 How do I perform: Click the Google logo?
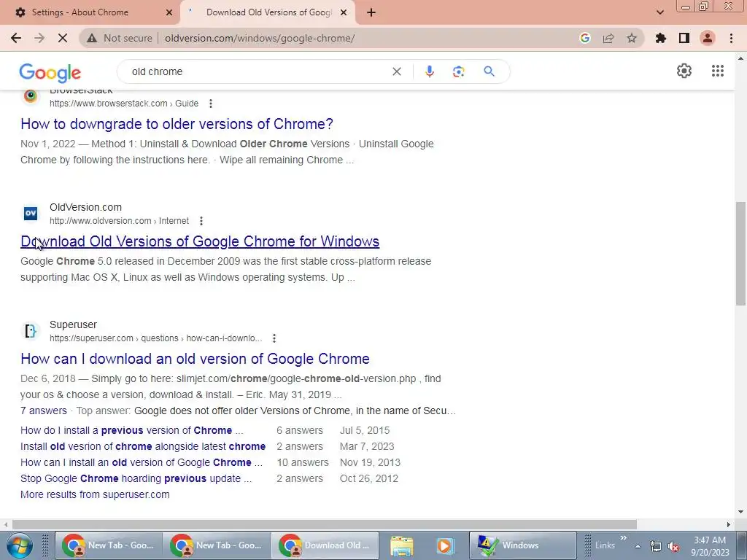pos(50,72)
